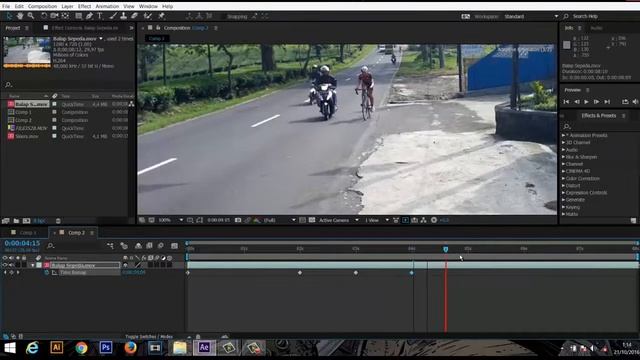Expand the 3D Channel effects category
The height and width of the screenshot is (360, 640).
click(563, 142)
